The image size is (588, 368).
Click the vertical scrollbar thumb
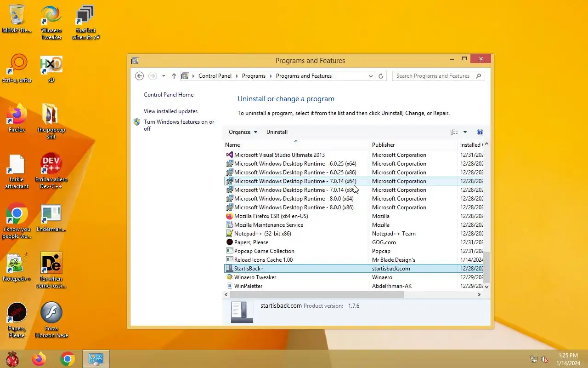click(x=486, y=267)
